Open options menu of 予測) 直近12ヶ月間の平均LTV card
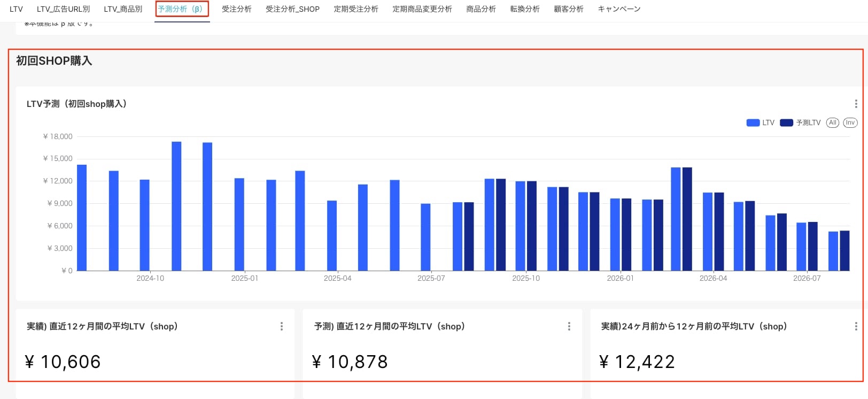 [x=569, y=326]
